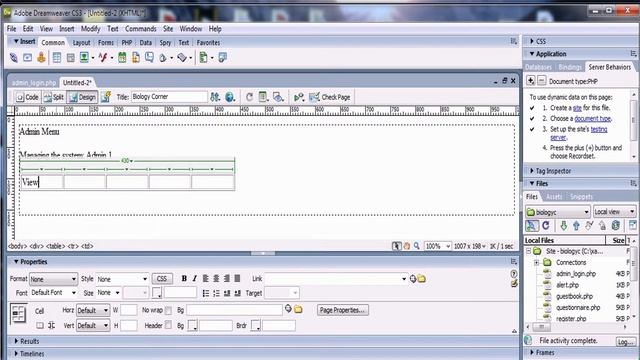Click Preview in Browser globe icon
This screenshot has width=640, height=360.
(230, 97)
